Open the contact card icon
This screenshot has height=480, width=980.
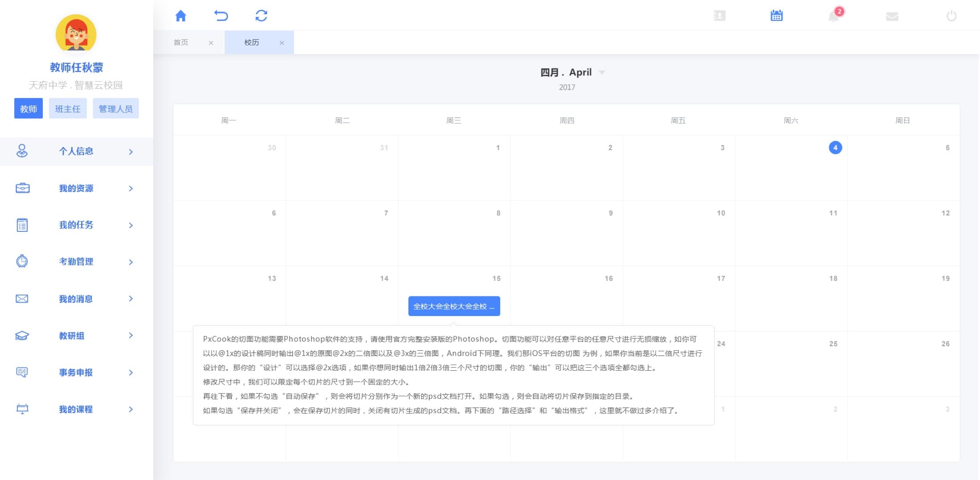point(719,16)
